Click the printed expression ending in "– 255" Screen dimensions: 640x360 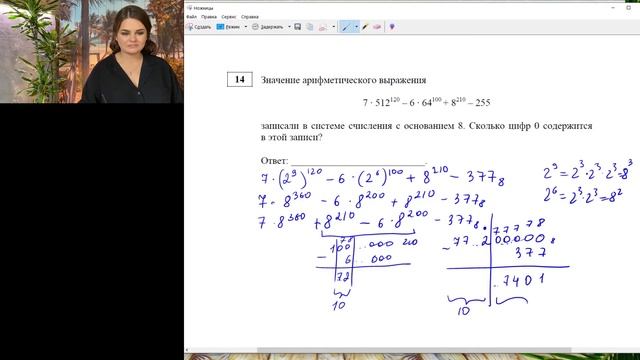(x=427, y=102)
